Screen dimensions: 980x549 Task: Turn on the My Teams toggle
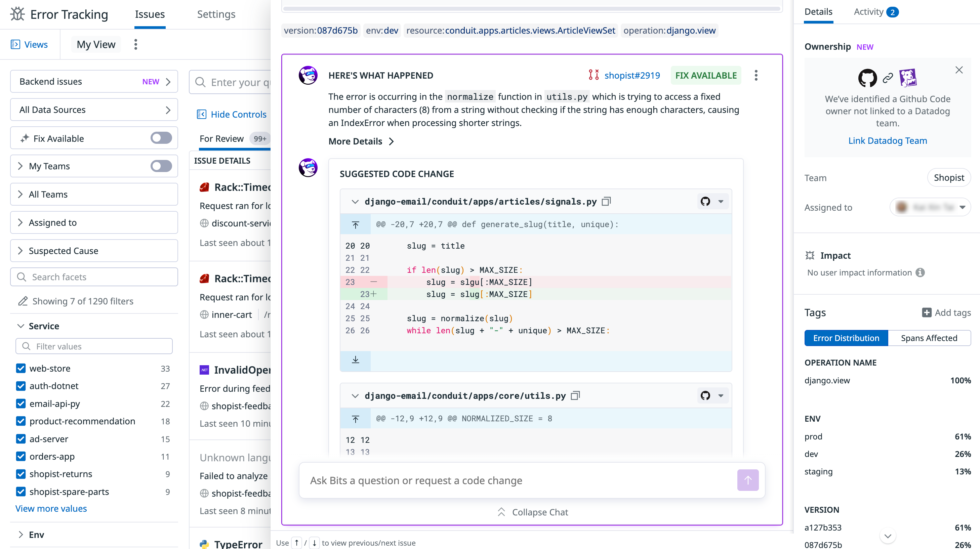pyautogui.click(x=161, y=166)
